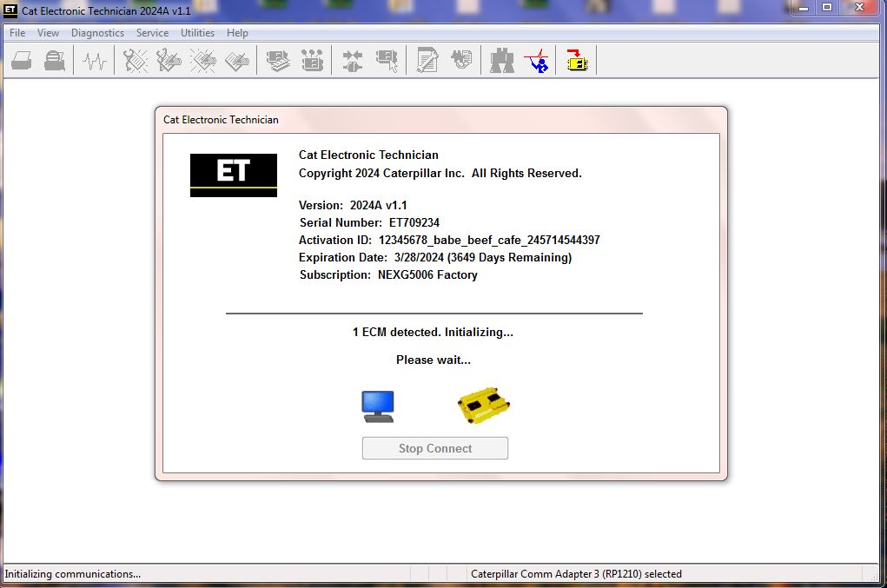Minimize the Cat Electronic Technician window
The height and width of the screenshot is (588, 887).
[x=804, y=8]
